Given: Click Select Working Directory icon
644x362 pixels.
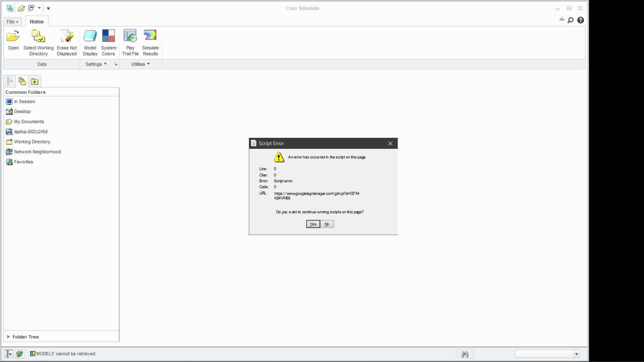Looking at the screenshot, I should click(x=38, y=36).
